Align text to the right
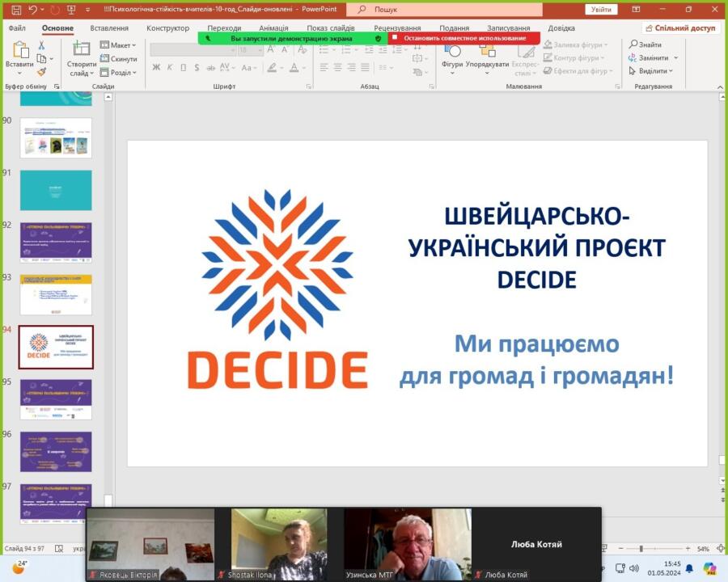Image resolution: width=728 pixels, height=582 pixels. click(x=352, y=68)
